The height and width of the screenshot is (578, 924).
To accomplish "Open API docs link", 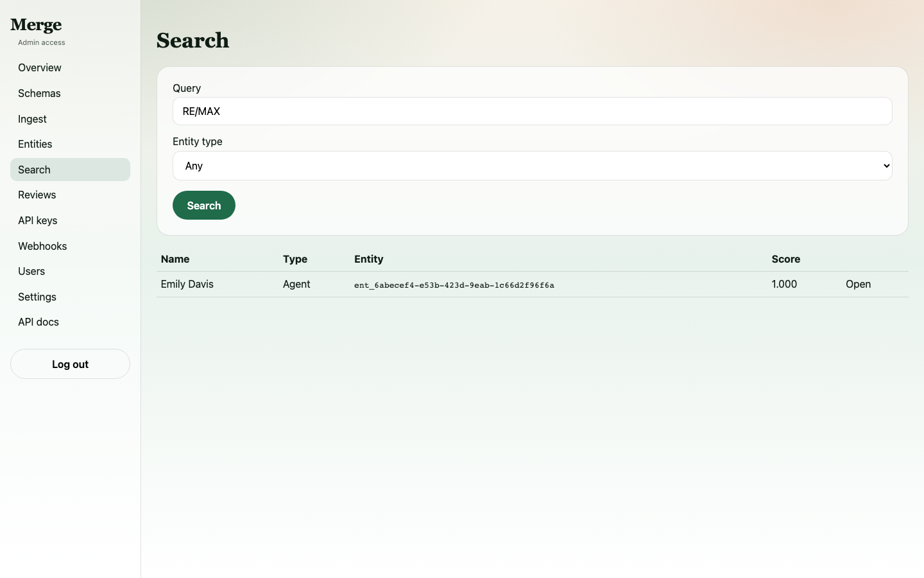I will point(70,322).
